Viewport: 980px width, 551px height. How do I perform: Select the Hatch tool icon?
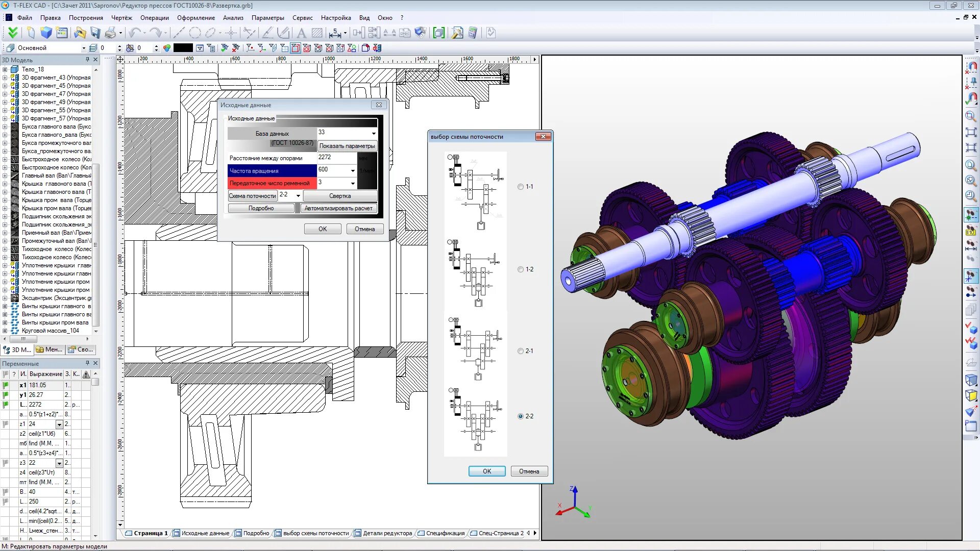[317, 33]
